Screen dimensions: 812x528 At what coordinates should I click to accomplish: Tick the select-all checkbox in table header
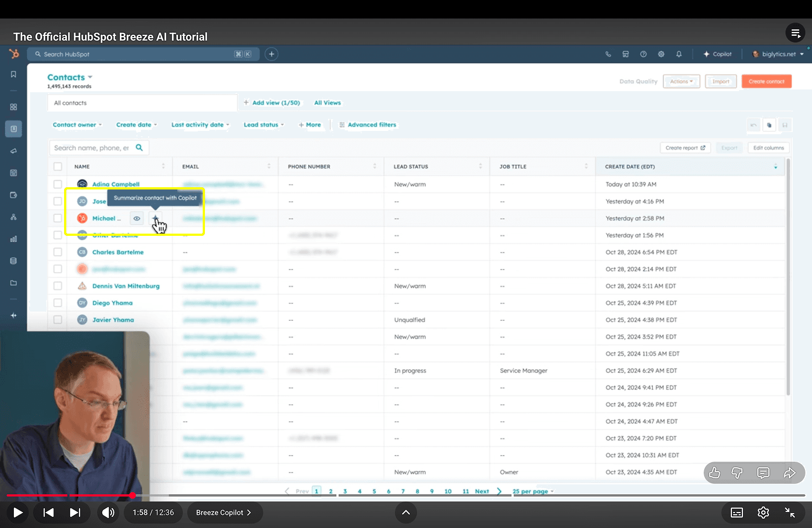57,166
